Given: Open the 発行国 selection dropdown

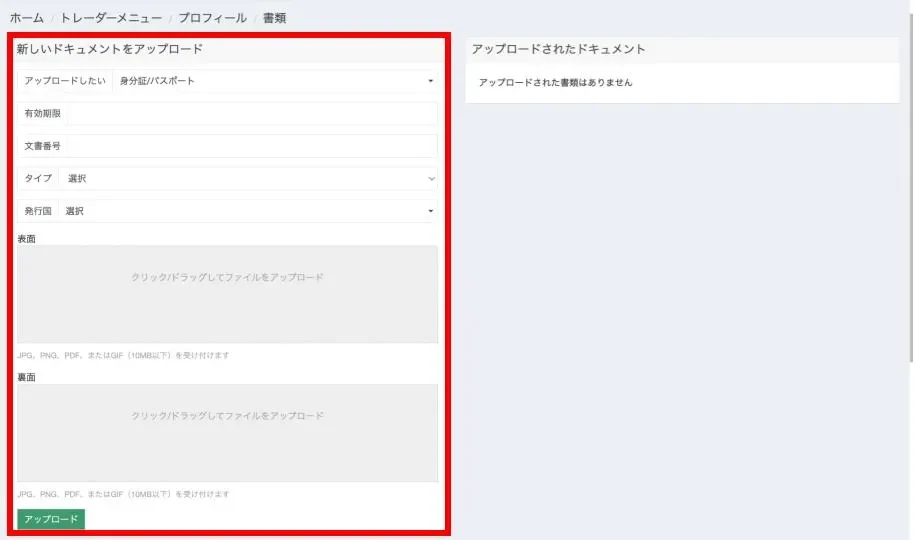Looking at the screenshot, I should [x=248, y=211].
